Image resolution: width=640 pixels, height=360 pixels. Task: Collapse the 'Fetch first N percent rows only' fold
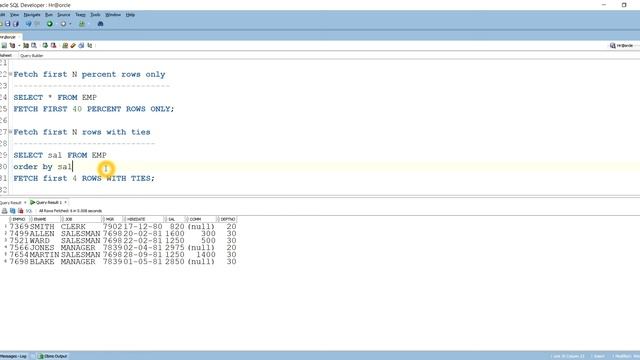coord(11,74)
